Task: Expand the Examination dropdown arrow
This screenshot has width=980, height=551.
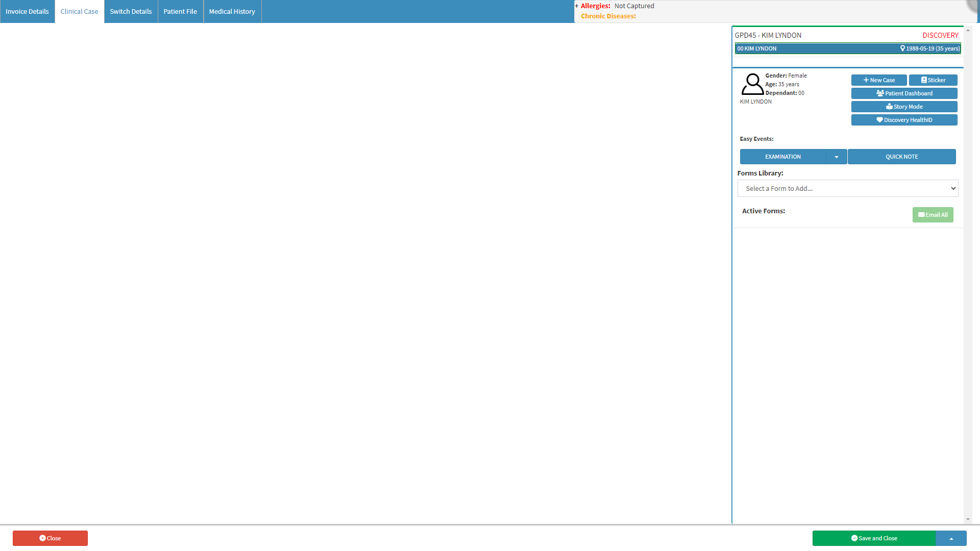Action: [837, 157]
